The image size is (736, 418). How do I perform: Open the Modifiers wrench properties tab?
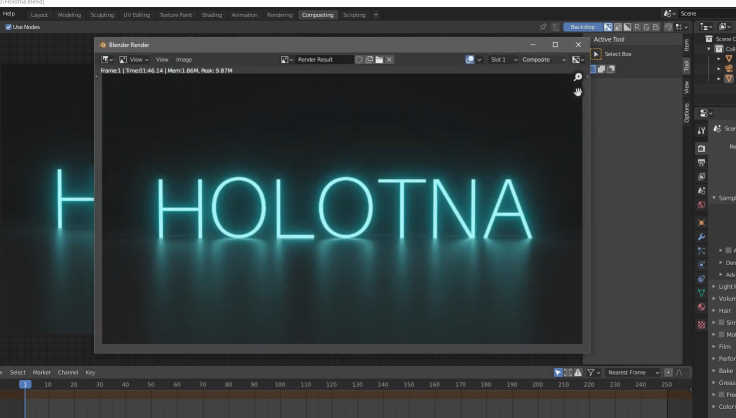coord(701,237)
